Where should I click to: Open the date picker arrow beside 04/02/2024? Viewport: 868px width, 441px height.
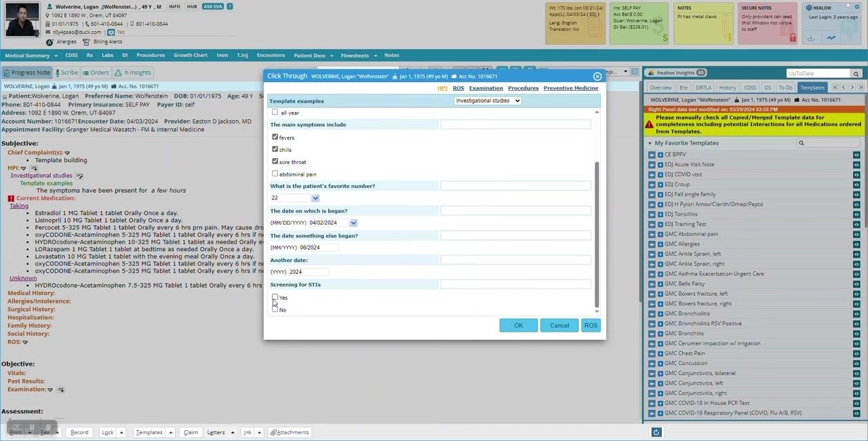click(x=353, y=223)
